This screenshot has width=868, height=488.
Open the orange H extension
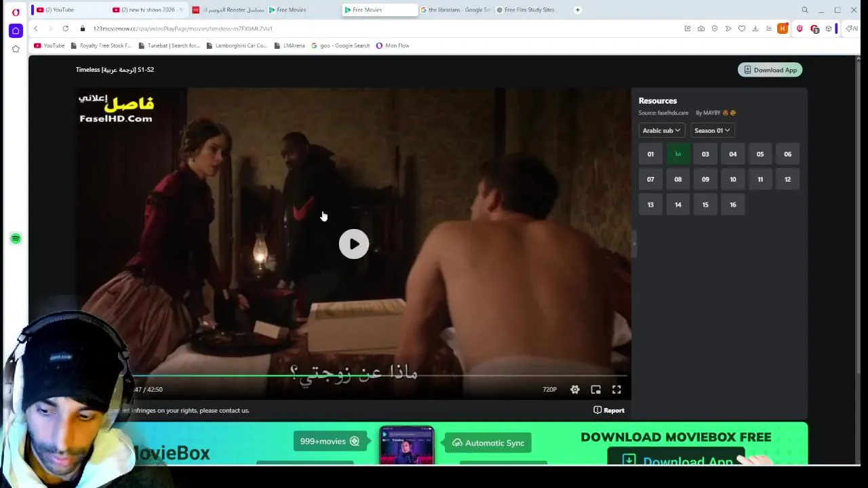[x=783, y=28]
